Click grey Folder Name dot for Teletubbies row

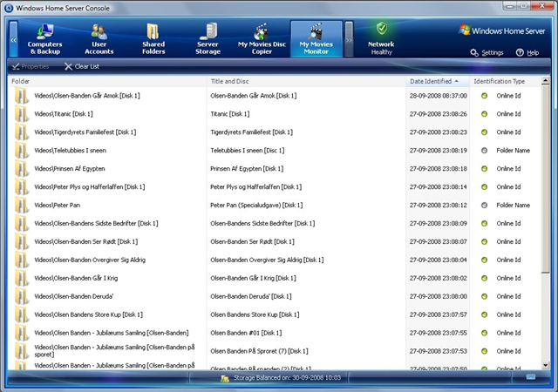[484, 151]
